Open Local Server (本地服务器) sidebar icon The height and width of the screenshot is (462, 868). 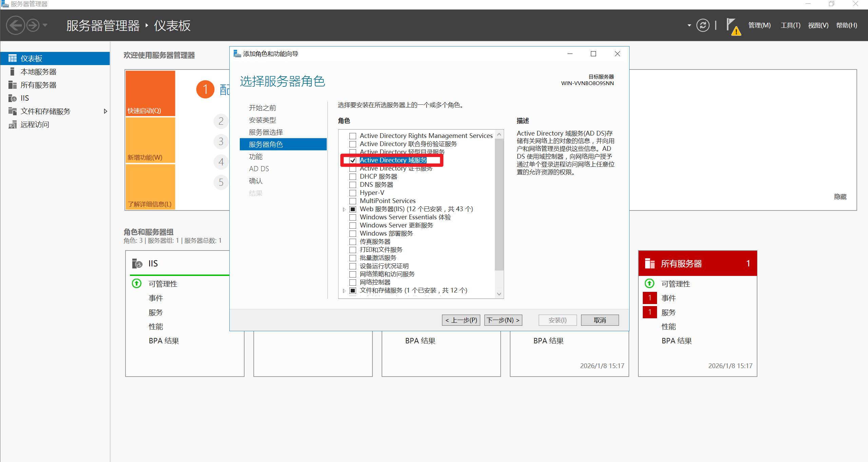(13, 72)
